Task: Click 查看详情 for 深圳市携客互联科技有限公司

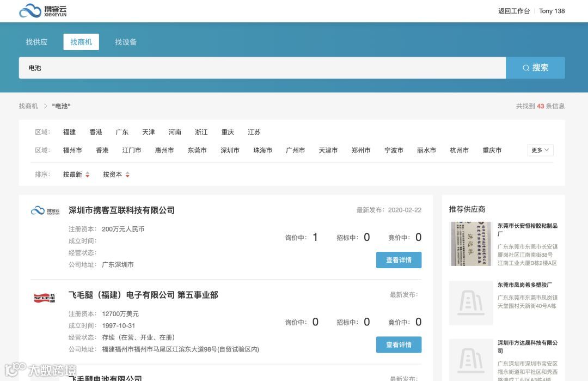Action: [399, 260]
